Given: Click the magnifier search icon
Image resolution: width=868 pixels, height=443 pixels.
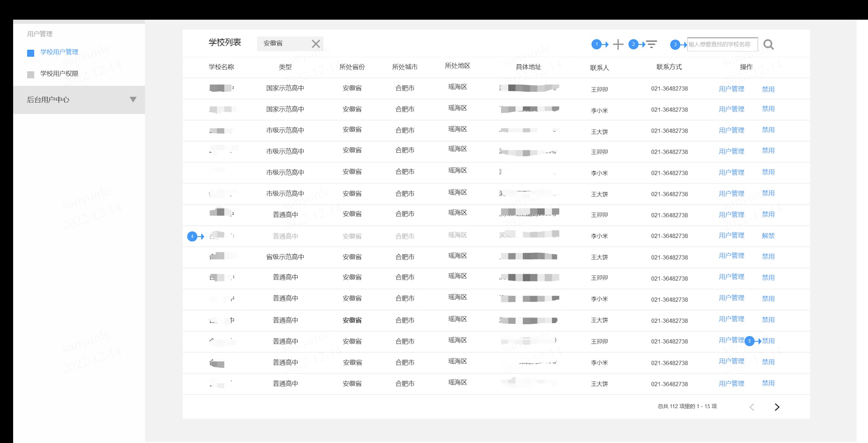Looking at the screenshot, I should (x=769, y=44).
